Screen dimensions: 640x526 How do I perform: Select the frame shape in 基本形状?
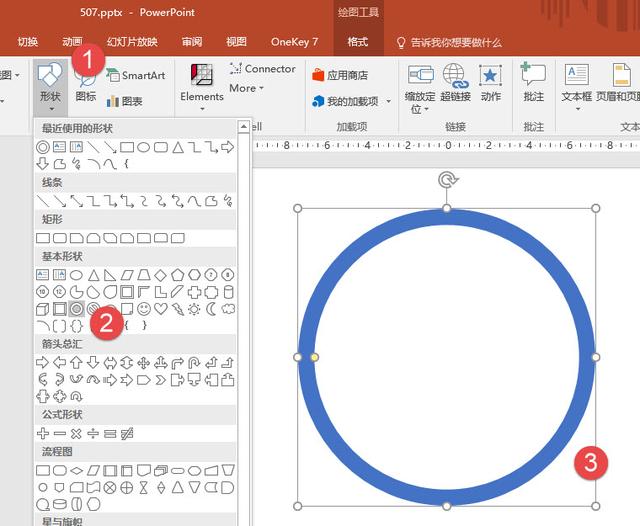127,292
